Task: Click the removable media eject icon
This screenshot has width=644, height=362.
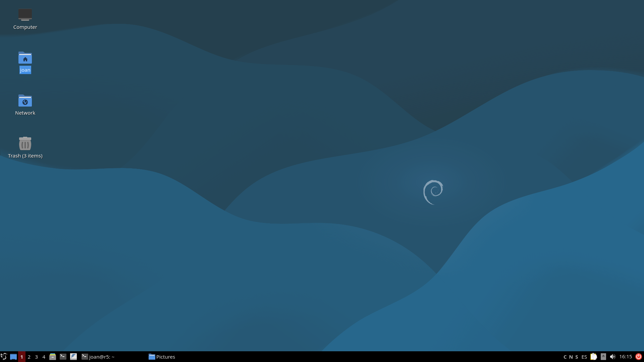Action: (x=603, y=357)
